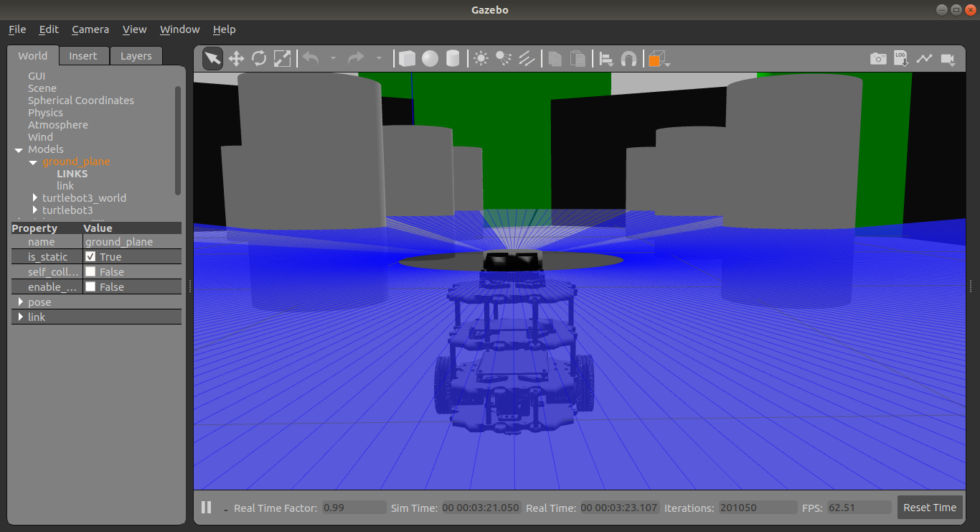
Task: Enable the self_collide checkbox
Action: [x=92, y=271]
